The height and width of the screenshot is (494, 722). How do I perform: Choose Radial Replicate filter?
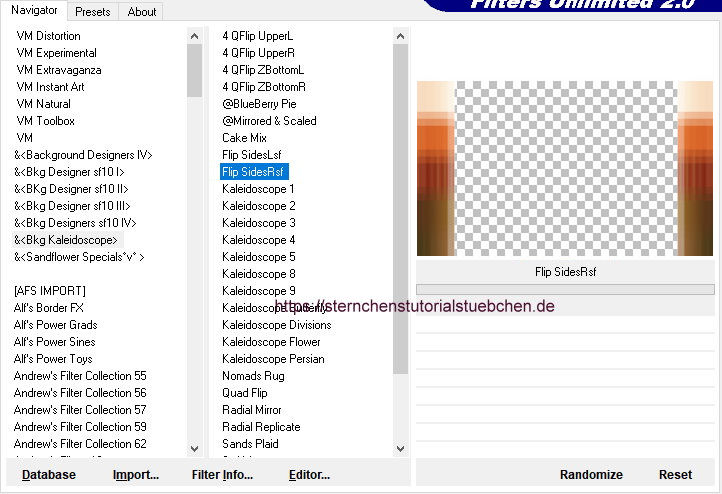pos(261,427)
